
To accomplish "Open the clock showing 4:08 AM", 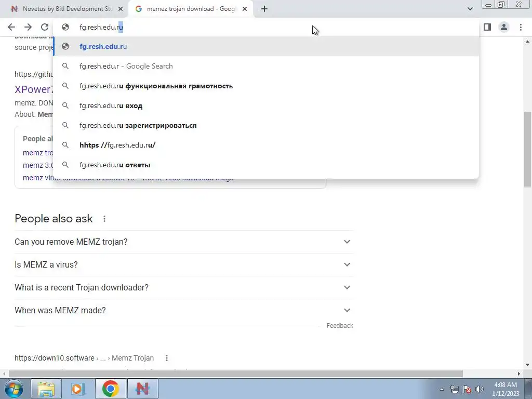I will click(506, 389).
